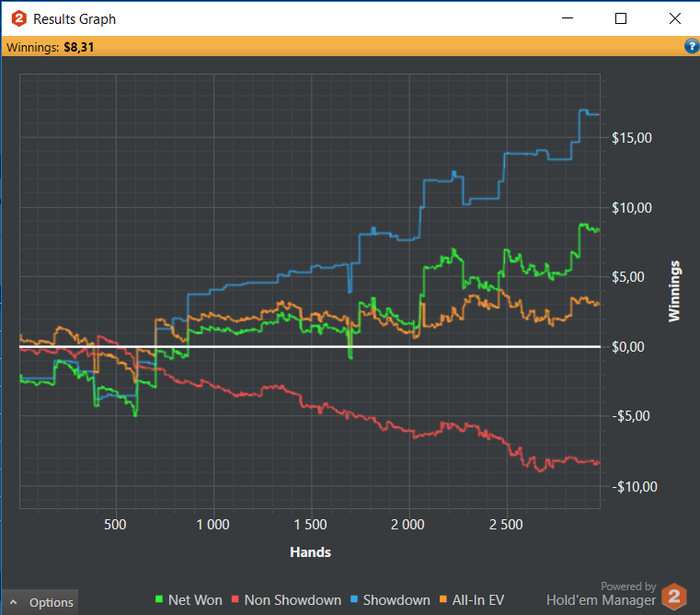Click the 500 hands axis label
Screen dimensions: 700x615
point(115,524)
